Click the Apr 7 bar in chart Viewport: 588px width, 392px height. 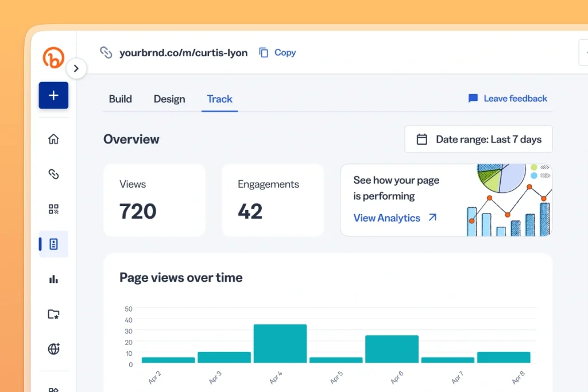click(448, 360)
